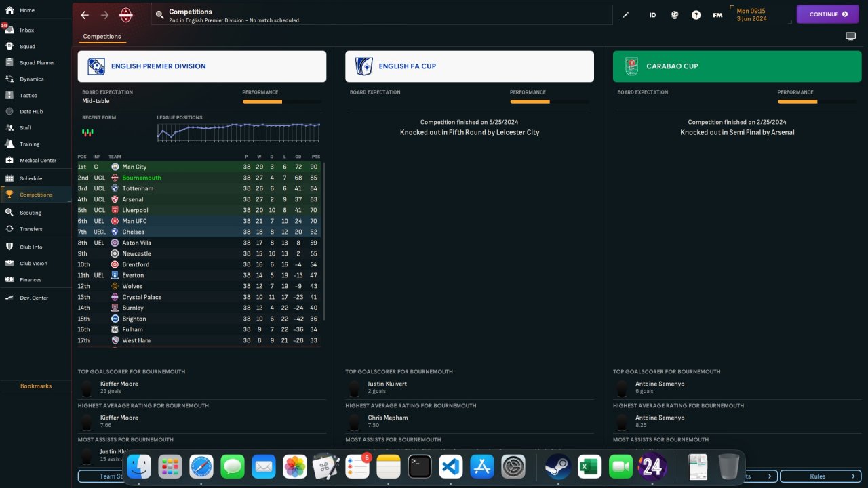
Task: Open Tactics in the sidebar
Action: click(36, 96)
